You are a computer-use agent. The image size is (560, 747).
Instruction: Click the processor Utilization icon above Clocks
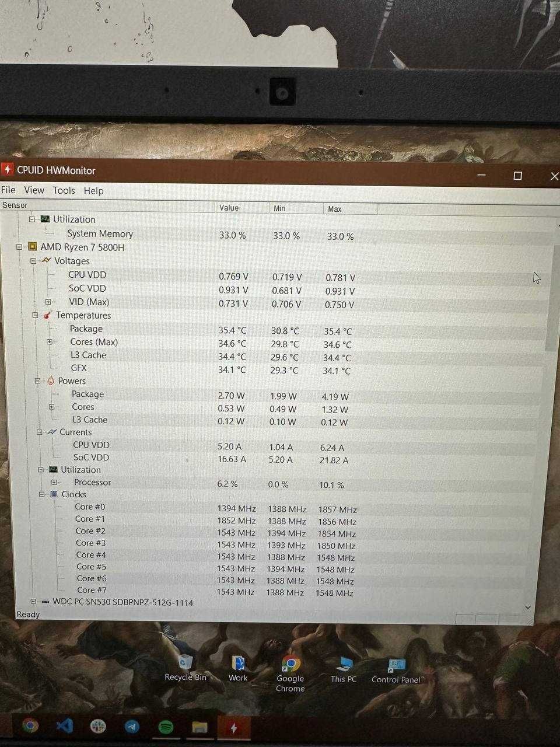(x=53, y=469)
